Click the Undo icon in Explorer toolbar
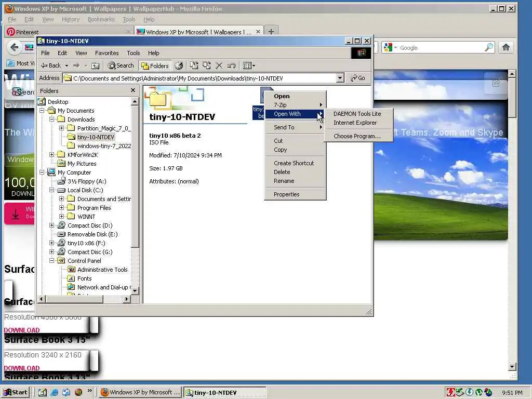 (x=232, y=65)
